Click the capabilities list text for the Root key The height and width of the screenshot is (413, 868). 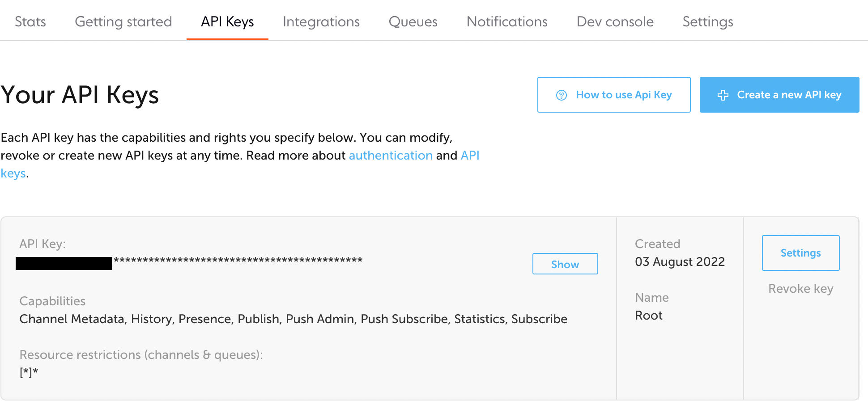point(293,319)
